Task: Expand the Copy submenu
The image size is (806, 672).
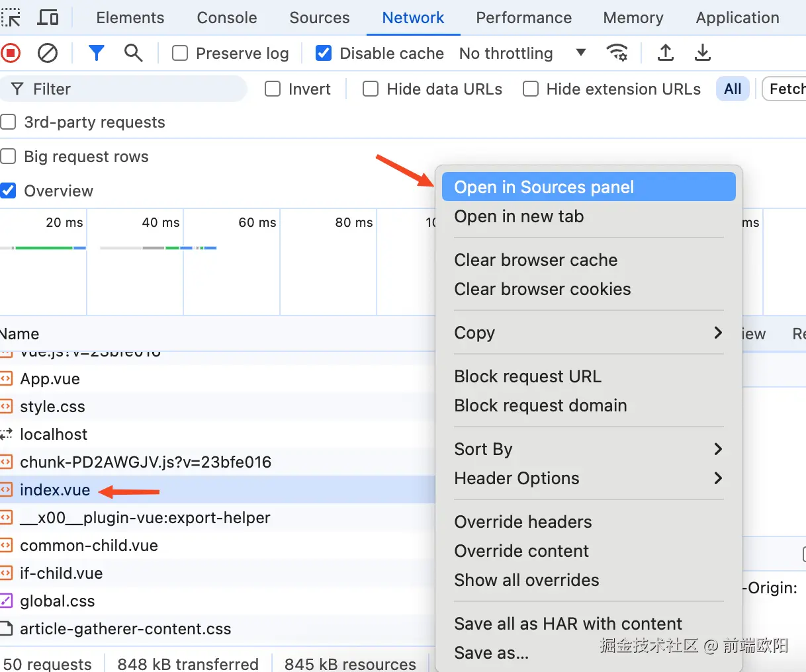Action: coord(588,333)
